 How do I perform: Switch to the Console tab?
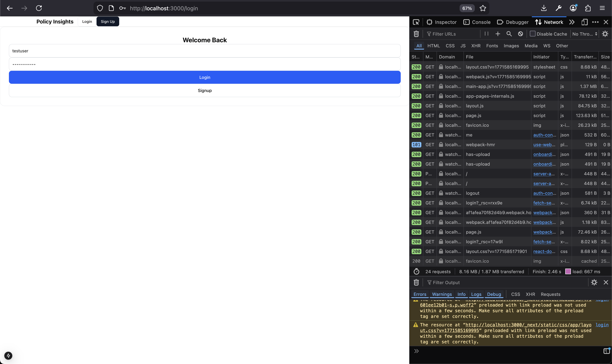pos(477,22)
